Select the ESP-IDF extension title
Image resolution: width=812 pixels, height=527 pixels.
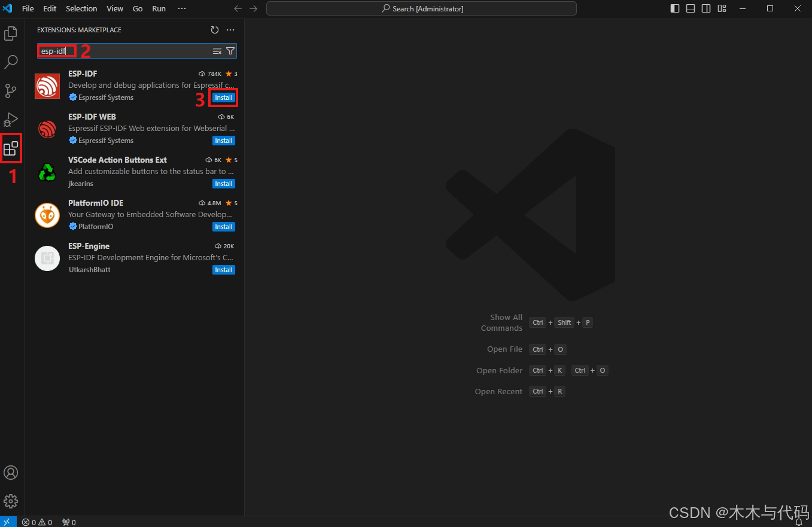click(x=83, y=74)
